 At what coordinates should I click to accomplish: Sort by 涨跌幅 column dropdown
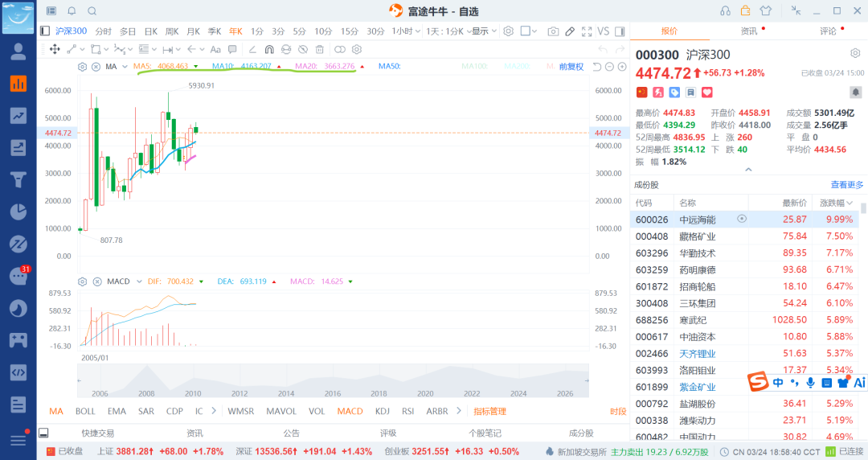(x=837, y=203)
